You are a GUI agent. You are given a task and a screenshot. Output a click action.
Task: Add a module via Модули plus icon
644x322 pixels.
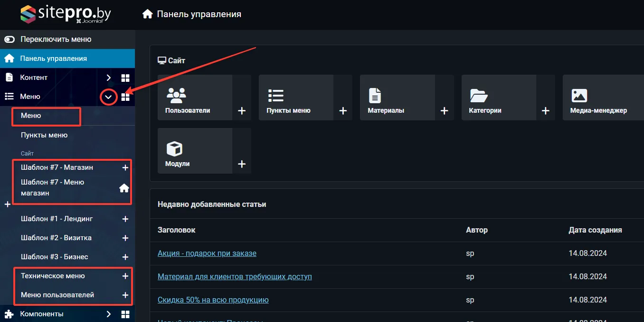tap(242, 164)
